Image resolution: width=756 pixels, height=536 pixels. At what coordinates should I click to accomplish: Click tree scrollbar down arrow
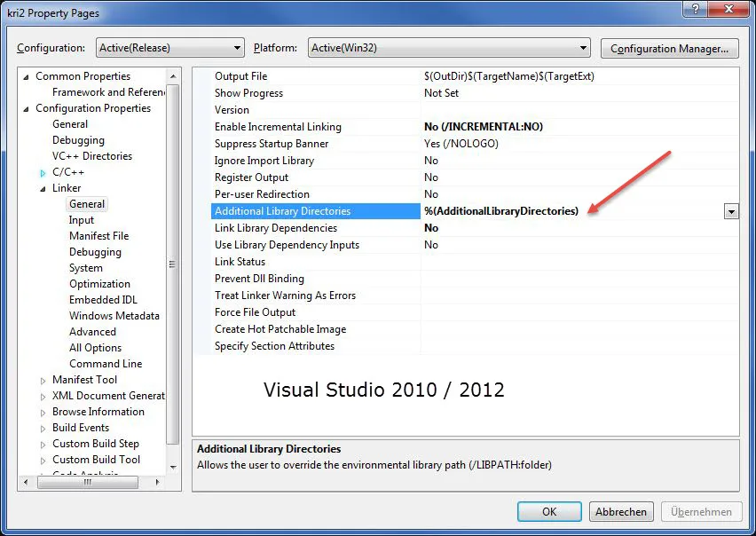173,467
